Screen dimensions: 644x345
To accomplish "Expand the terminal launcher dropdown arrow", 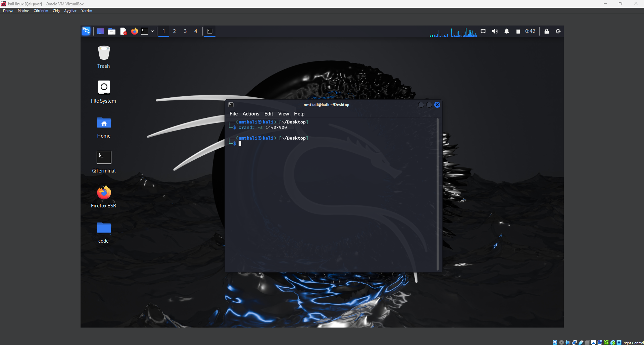I will (152, 31).
